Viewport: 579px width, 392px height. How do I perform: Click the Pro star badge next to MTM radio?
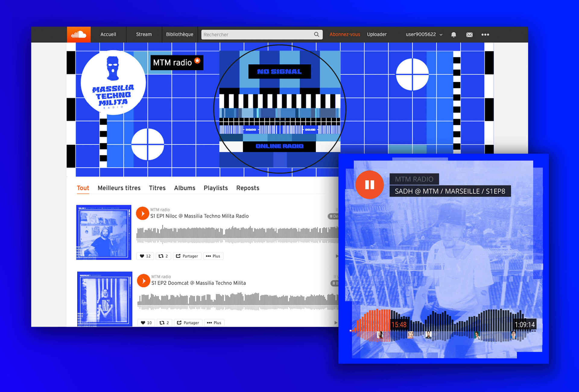[x=197, y=61]
